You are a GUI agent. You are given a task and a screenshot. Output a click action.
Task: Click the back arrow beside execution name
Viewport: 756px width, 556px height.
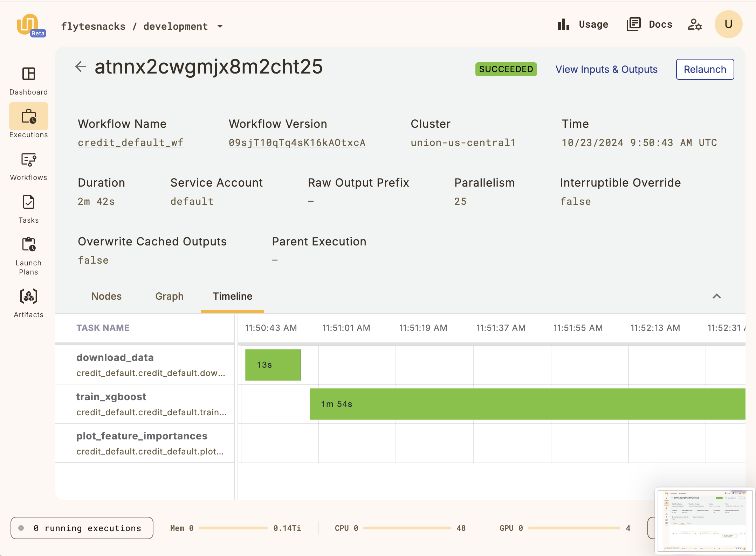point(81,67)
